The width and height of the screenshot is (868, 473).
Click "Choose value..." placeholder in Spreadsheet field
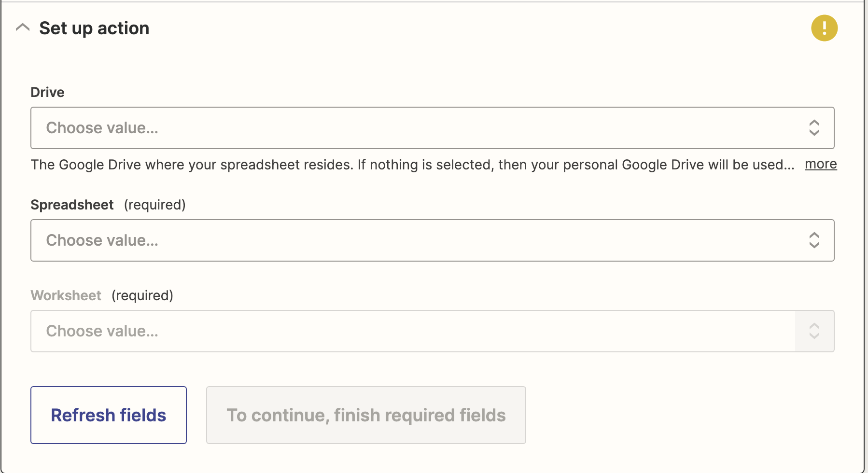pos(102,240)
